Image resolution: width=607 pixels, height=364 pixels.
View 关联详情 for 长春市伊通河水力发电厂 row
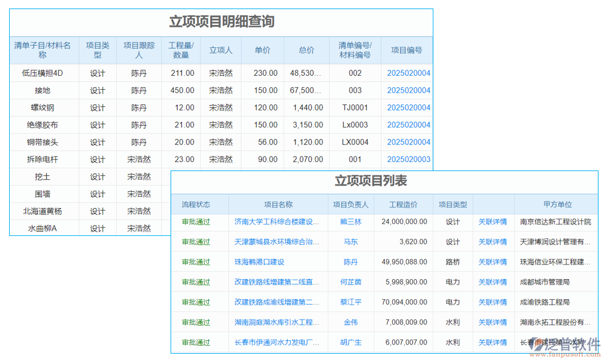pyautogui.click(x=493, y=342)
